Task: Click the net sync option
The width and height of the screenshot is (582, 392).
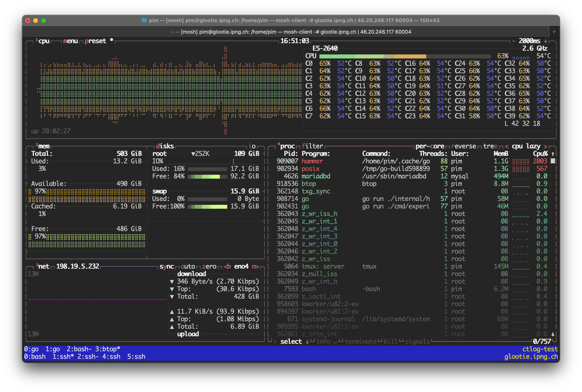Action: (x=167, y=266)
